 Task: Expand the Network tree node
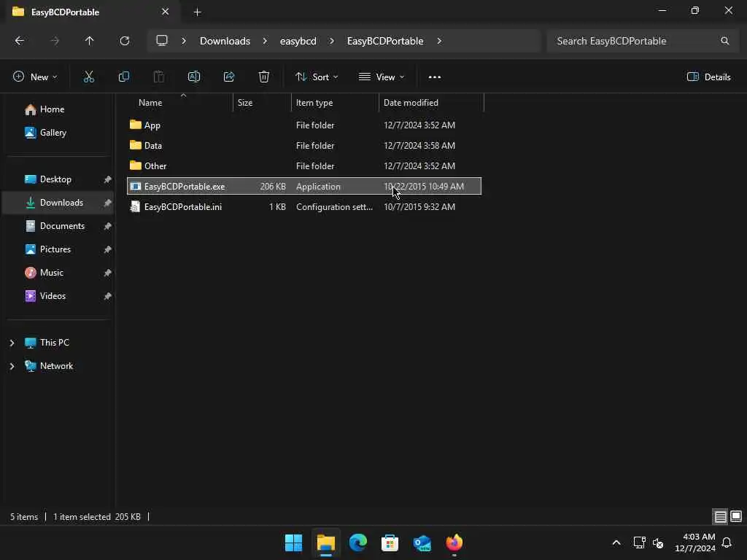[12, 366]
